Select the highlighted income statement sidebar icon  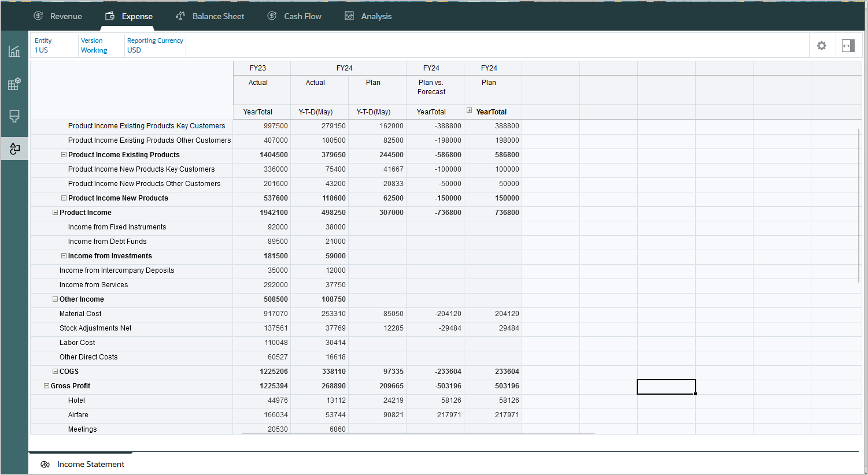[x=14, y=149]
